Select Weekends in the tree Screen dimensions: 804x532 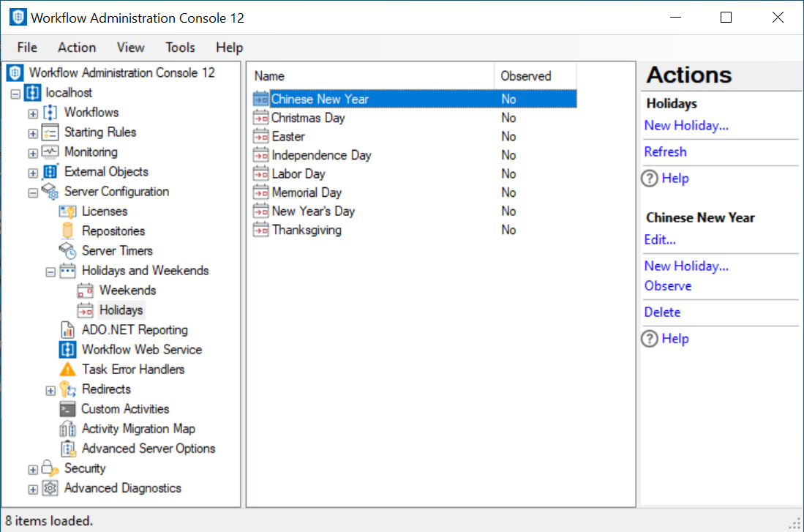point(127,291)
